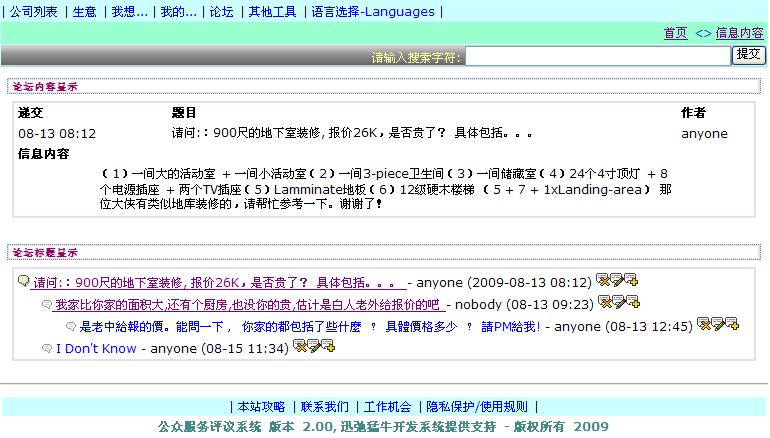Click the 请输入搜索字符 label

pyautogui.click(x=416, y=58)
